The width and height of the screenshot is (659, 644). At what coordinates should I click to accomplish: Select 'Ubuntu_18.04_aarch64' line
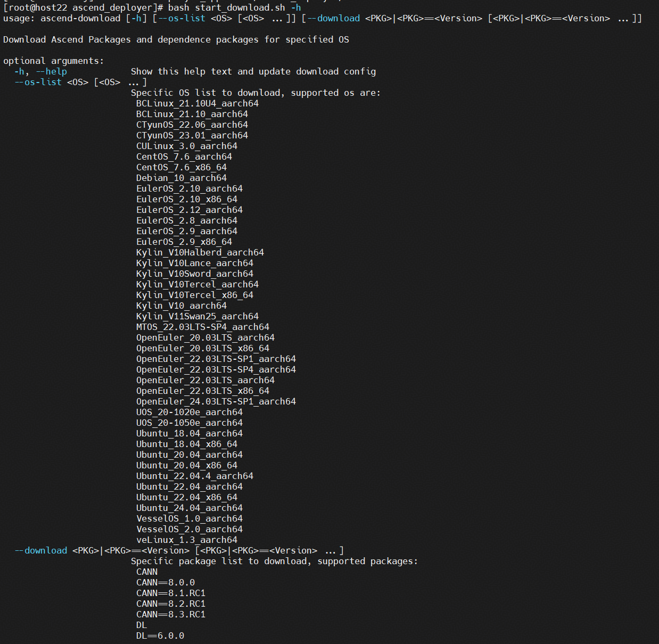point(190,433)
